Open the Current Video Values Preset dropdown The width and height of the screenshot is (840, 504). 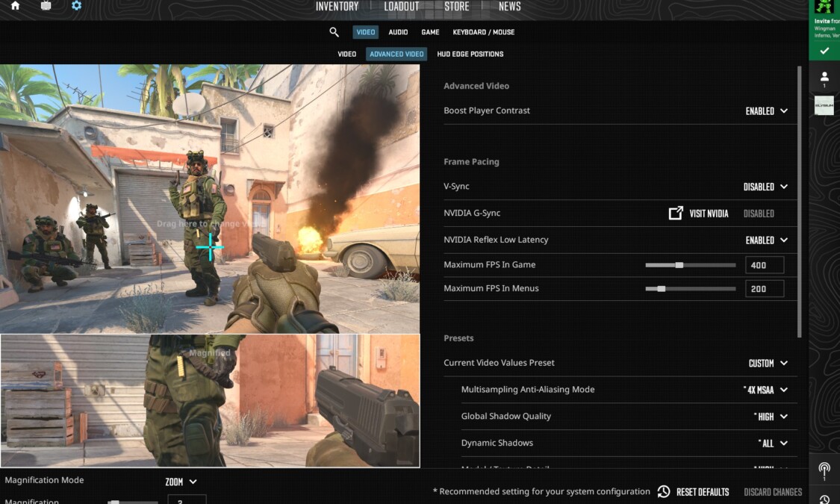point(768,363)
